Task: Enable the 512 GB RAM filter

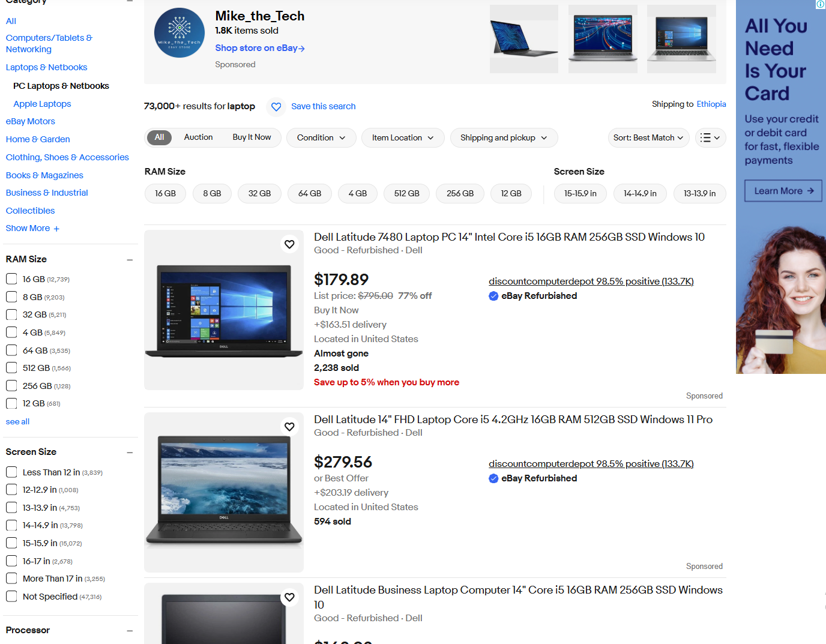Action: (11, 368)
